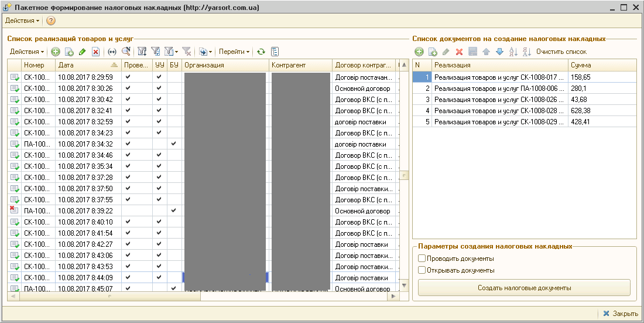The image size is (644, 323).
Task: Enable the Открывать документы checkbox
Action: click(x=422, y=270)
